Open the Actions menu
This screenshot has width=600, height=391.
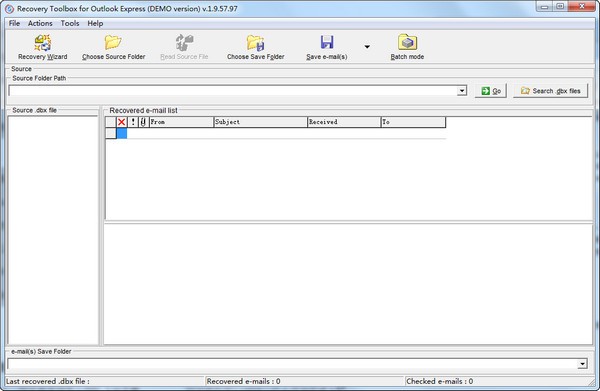pos(40,23)
